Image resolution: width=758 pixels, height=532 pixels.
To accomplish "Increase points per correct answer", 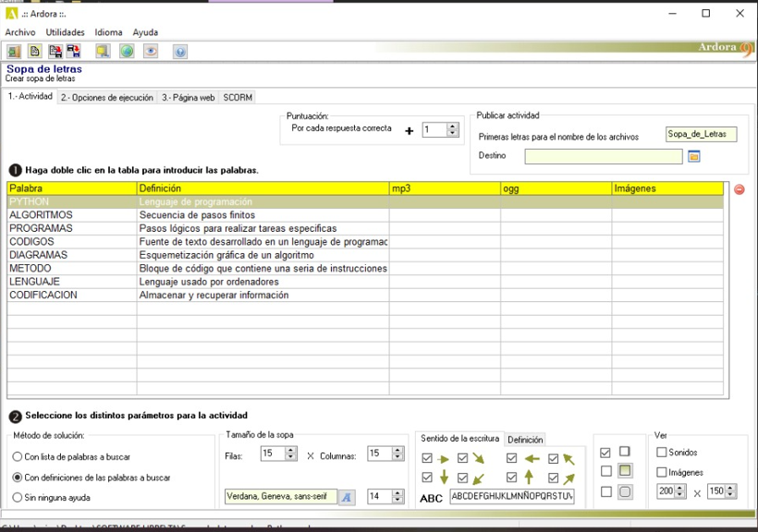I will click(x=452, y=127).
